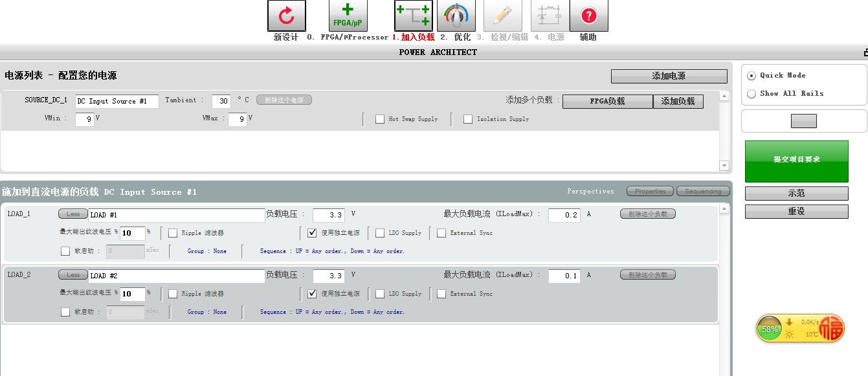
Task: Enable 软启动 checkbox for LOAD_2
Action: (65, 312)
